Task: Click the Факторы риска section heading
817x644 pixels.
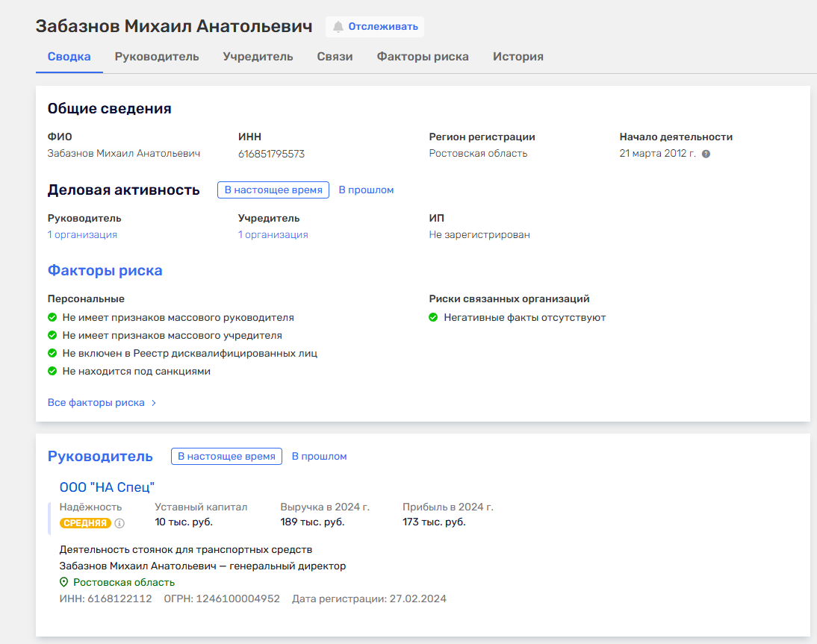Action: [105, 271]
